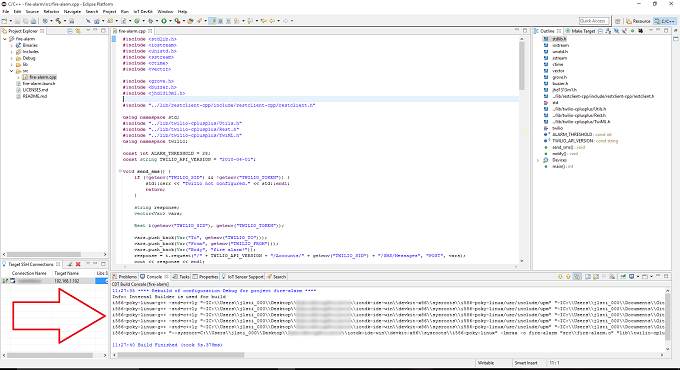Toggle Link with Editor in Project Explorer
This screenshot has height=370, width=680.
pos(78,31)
